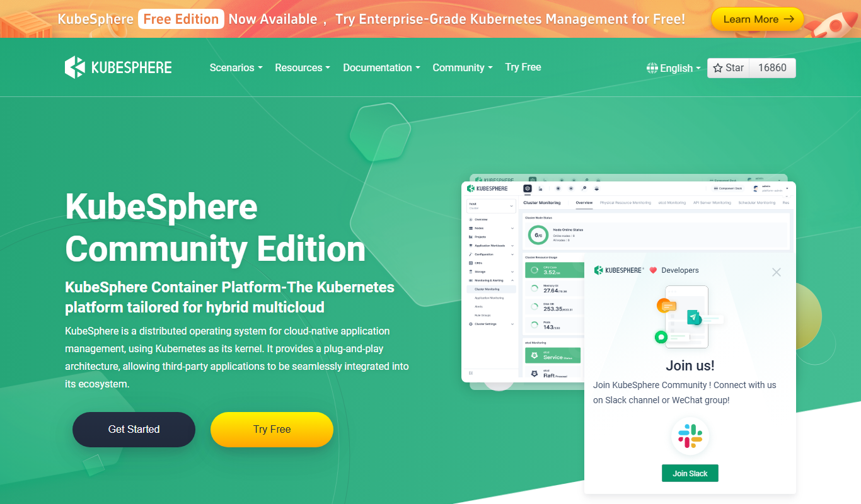Open the Documentation dropdown menu

[381, 67]
